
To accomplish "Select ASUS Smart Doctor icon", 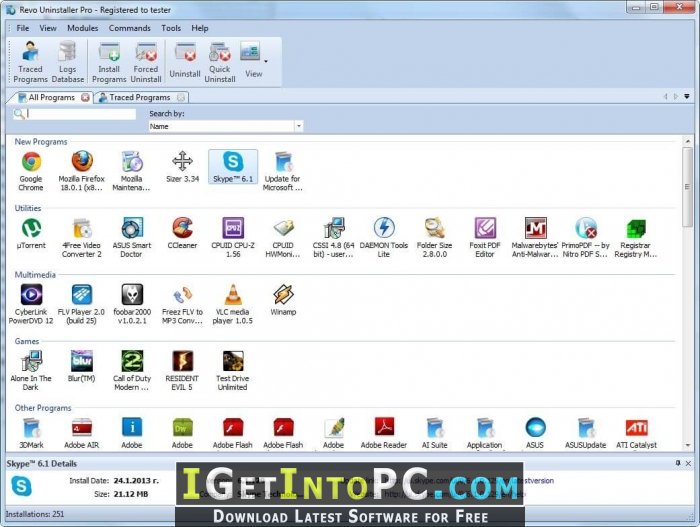I will 132,238.
